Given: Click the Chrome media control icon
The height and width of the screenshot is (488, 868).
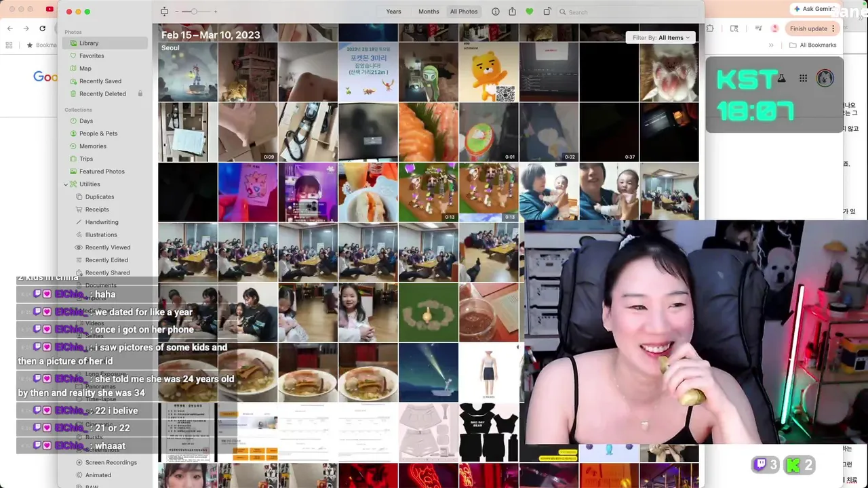Looking at the screenshot, I should [x=758, y=28].
